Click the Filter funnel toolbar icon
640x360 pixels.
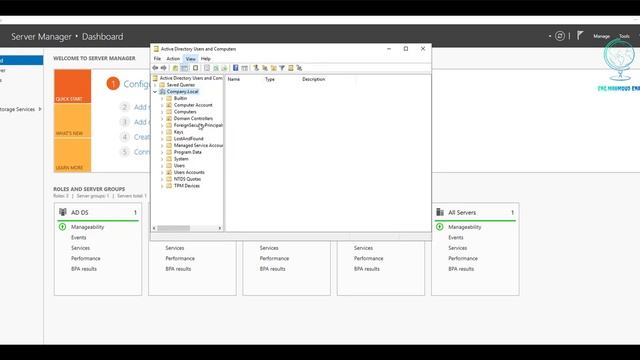pos(282,68)
